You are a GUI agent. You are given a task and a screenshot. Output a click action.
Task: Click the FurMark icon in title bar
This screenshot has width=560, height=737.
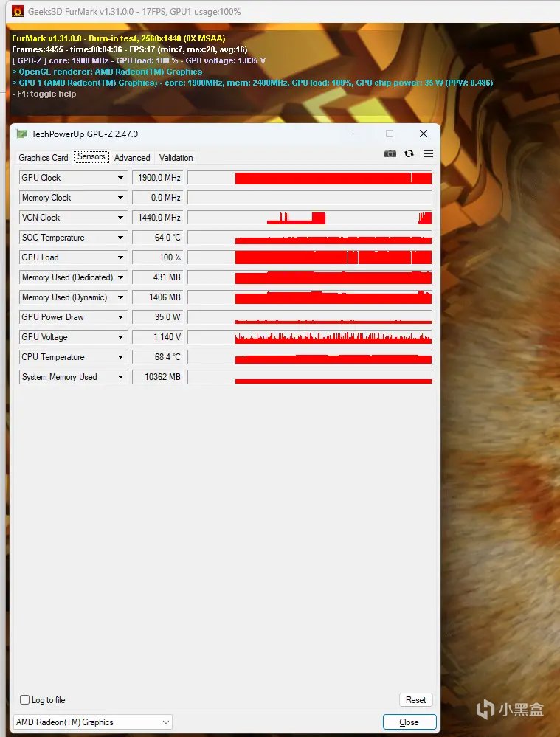(x=18, y=11)
